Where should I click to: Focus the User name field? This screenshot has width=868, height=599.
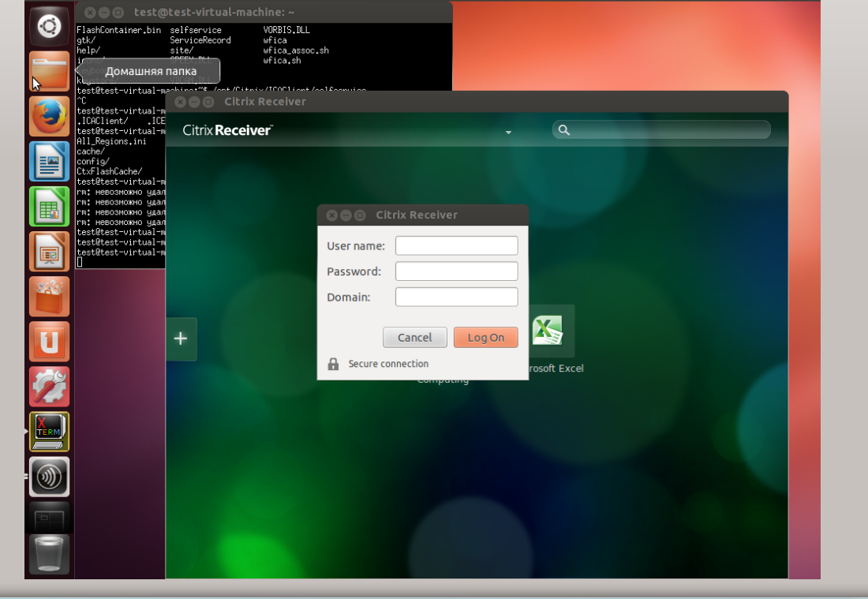[x=457, y=245]
